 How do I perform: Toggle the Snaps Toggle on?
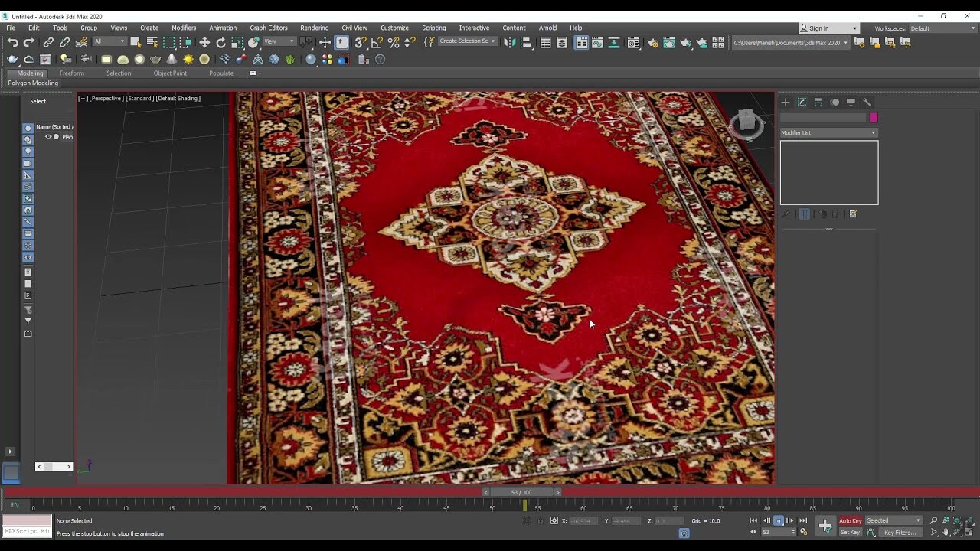pos(360,43)
